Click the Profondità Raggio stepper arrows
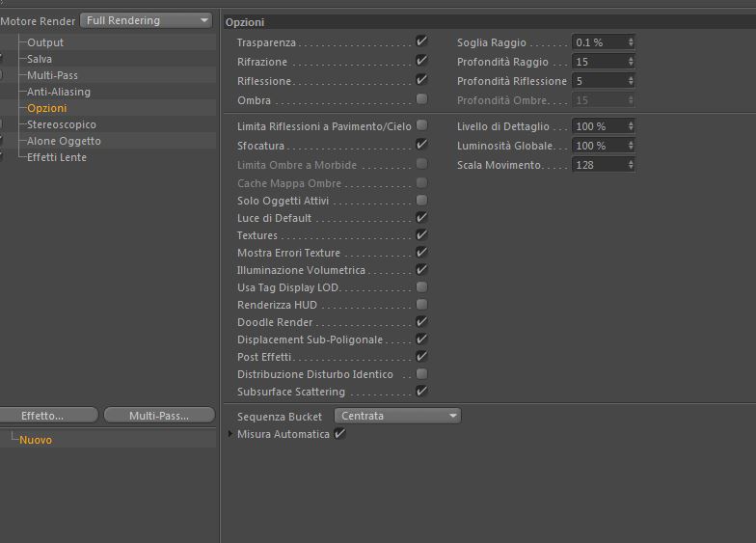756x543 pixels. pos(631,62)
